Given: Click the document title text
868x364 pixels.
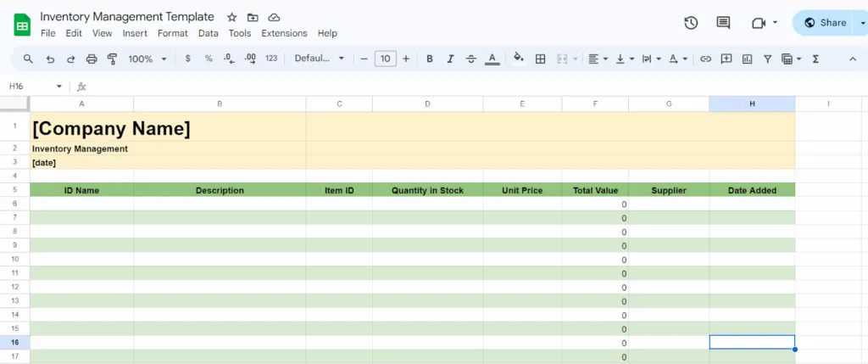Looking at the screenshot, I should pos(127,17).
